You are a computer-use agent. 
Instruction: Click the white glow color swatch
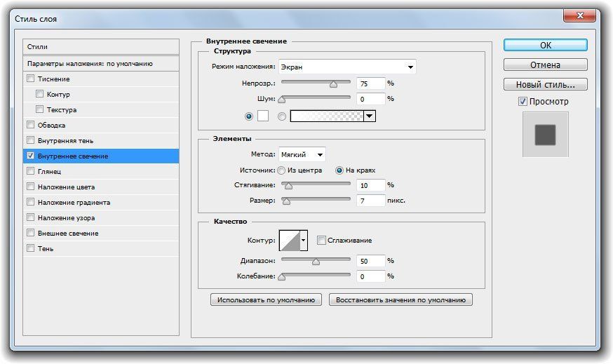[x=263, y=116]
